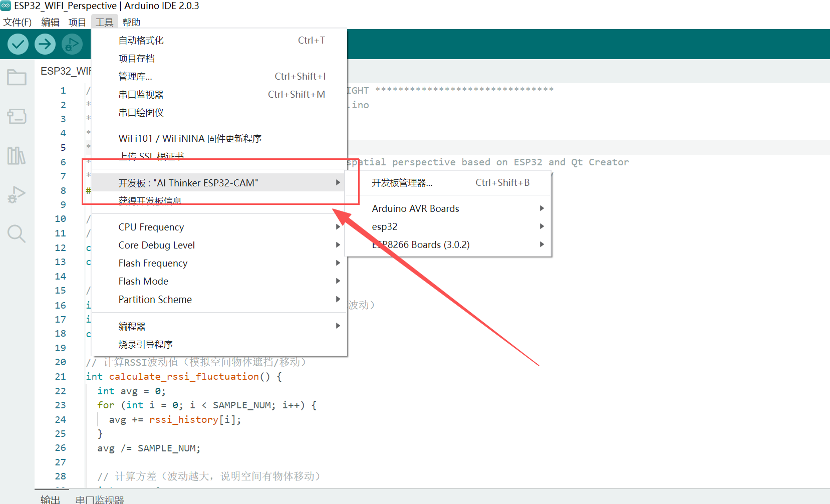Open the Boards Manager sidebar icon
The image size is (830, 504).
tap(17, 116)
